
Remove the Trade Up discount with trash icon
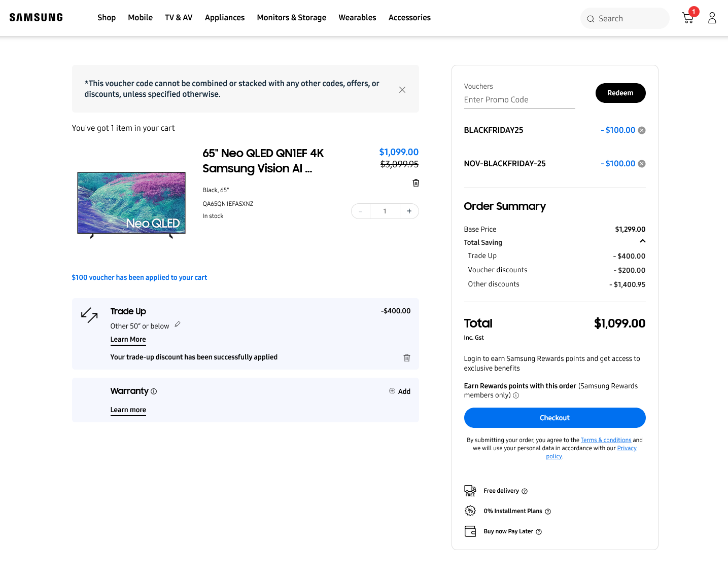(x=406, y=358)
